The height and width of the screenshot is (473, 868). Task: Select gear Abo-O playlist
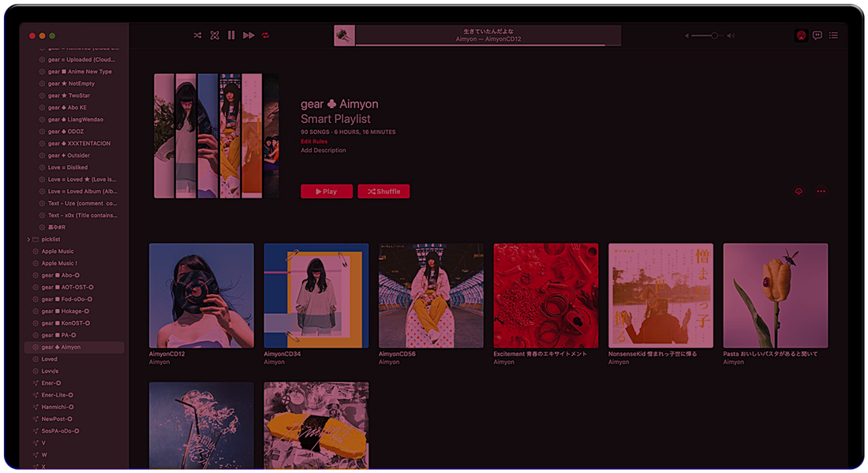(x=74, y=275)
